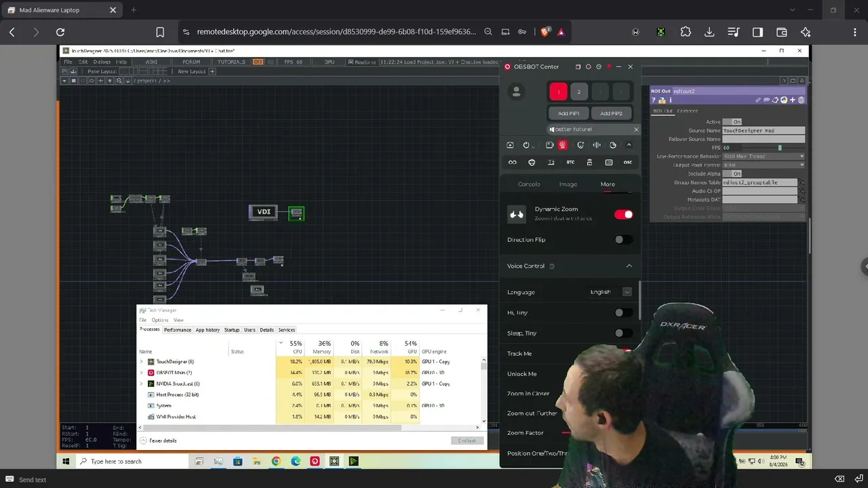Image resolution: width=868 pixels, height=488 pixels.
Task: Click the search icon in the TouchDesigner path bar
Action: 119,81
